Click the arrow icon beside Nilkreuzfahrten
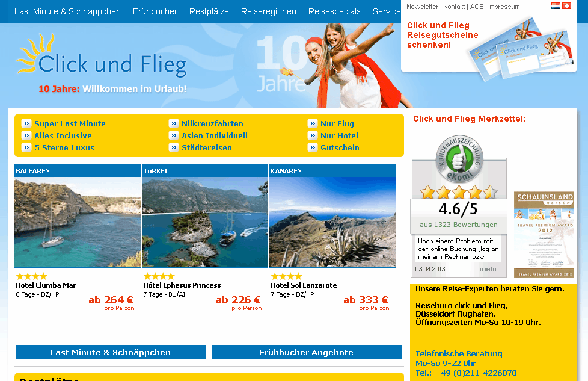The image size is (588, 381). click(x=174, y=123)
